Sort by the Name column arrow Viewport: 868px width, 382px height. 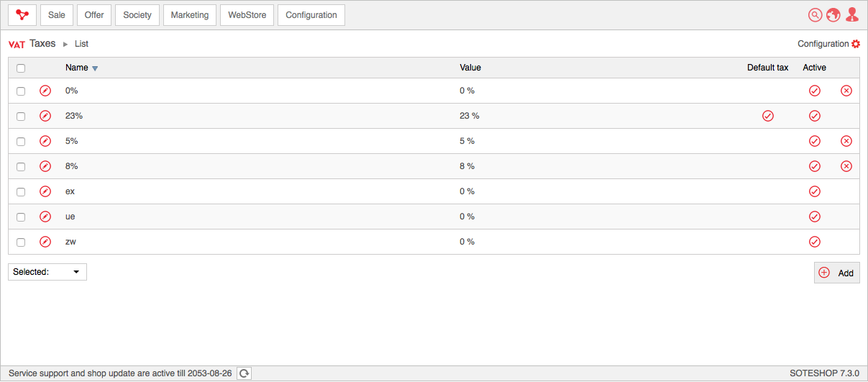(x=95, y=68)
